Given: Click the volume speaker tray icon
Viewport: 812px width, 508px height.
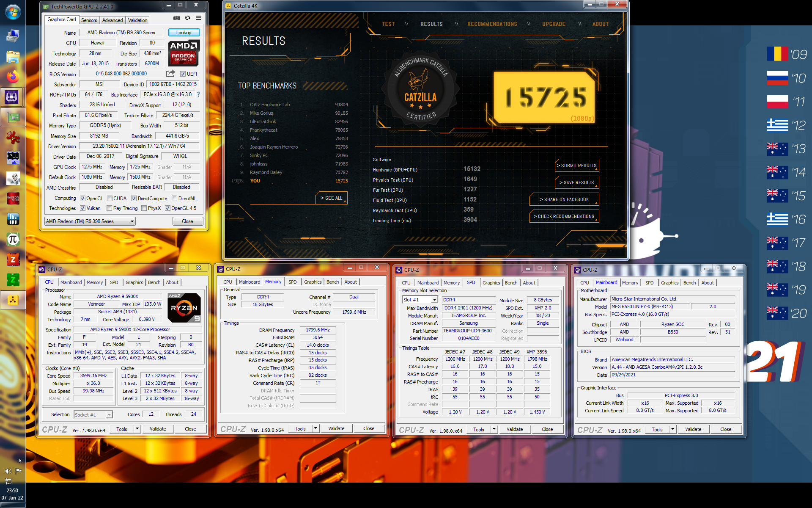Looking at the screenshot, I should click(x=8, y=471).
